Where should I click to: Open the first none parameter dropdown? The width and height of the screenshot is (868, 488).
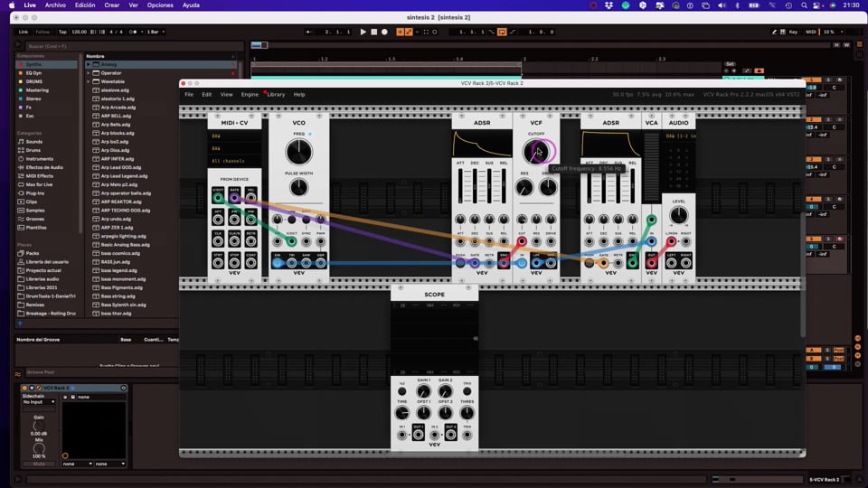(x=77, y=464)
